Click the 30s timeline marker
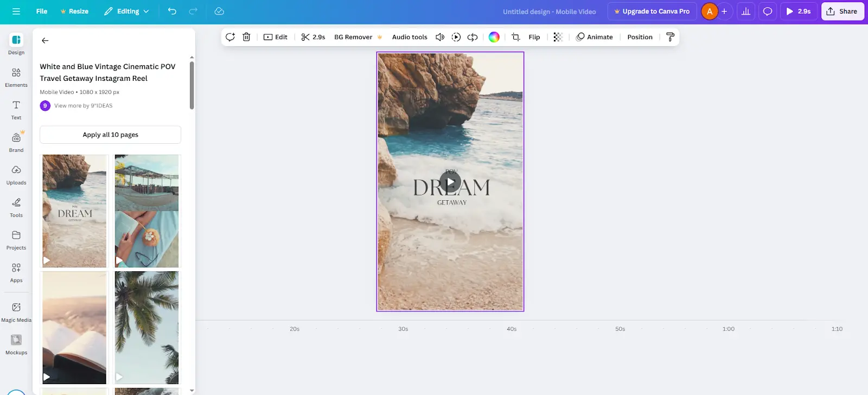This screenshot has height=395, width=868. pyautogui.click(x=403, y=329)
